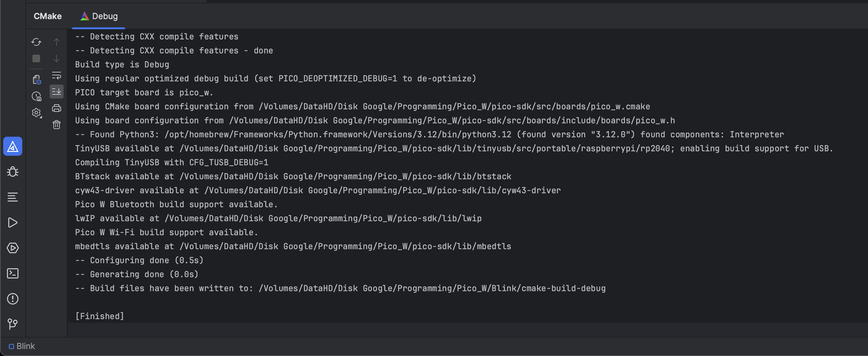
Task: Click '-- Generating done (0.0s)' line
Action: (137, 274)
